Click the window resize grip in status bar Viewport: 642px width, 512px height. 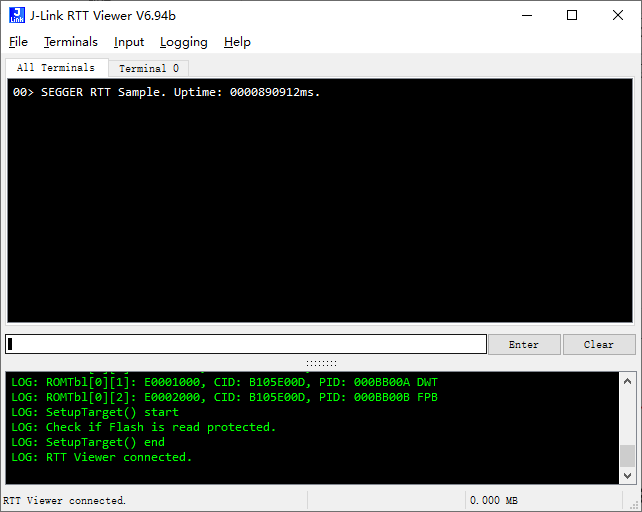[635, 505]
